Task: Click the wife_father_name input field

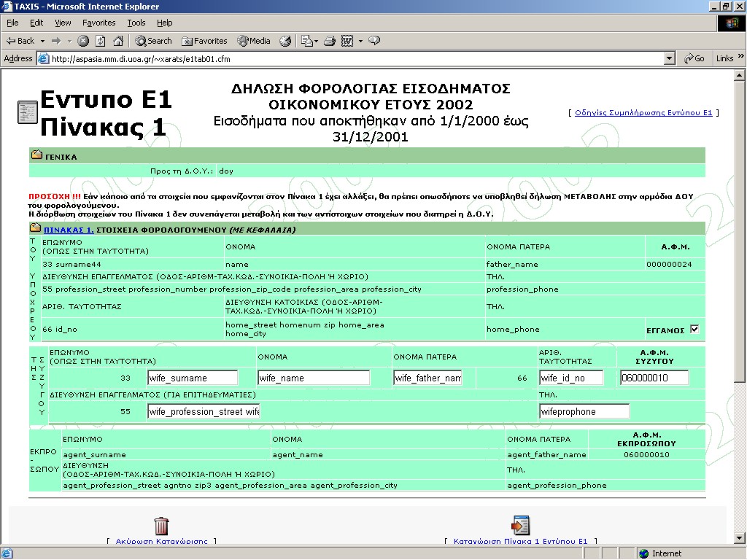Action: 427,378
